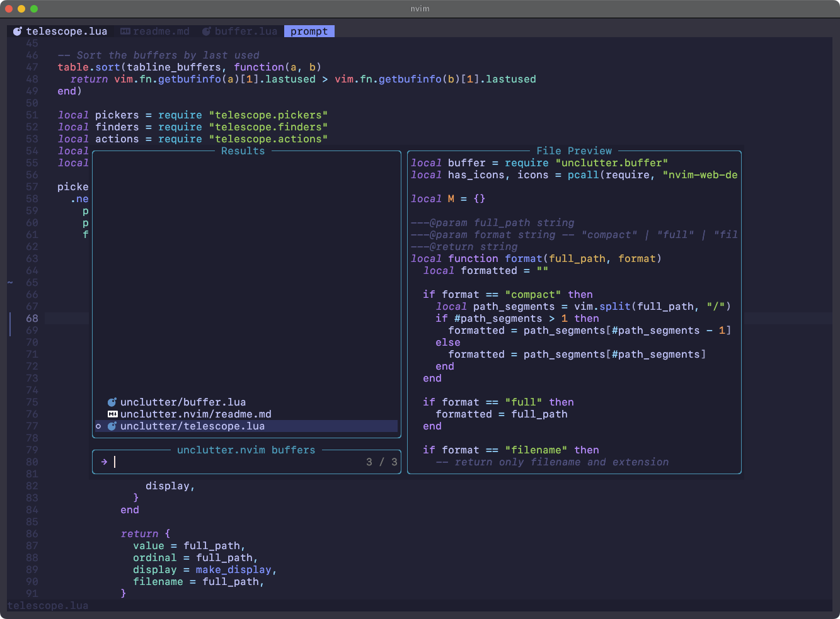Click Lua icon beside unclutter/buffer.lua result
The width and height of the screenshot is (840, 619).
112,402
